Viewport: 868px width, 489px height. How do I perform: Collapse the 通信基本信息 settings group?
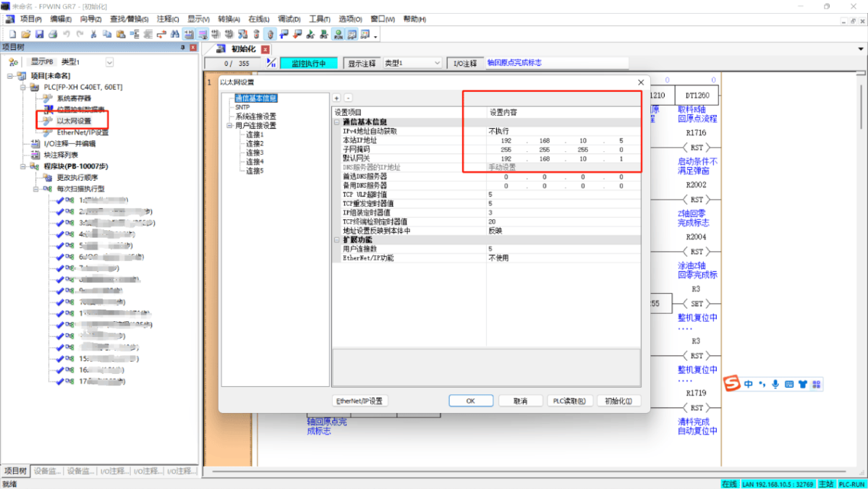coord(337,122)
